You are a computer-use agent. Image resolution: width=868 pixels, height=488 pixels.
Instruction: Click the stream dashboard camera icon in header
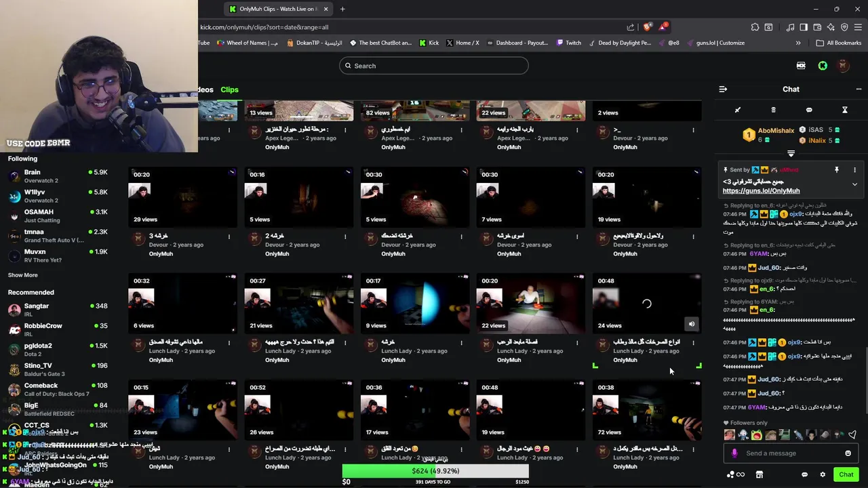point(801,66)
